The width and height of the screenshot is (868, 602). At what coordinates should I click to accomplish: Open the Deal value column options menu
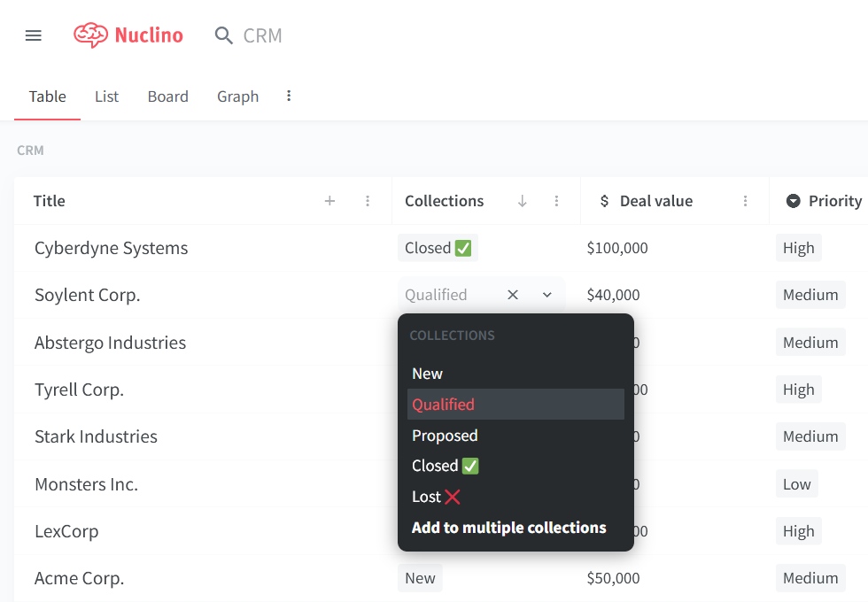point(745,201)
